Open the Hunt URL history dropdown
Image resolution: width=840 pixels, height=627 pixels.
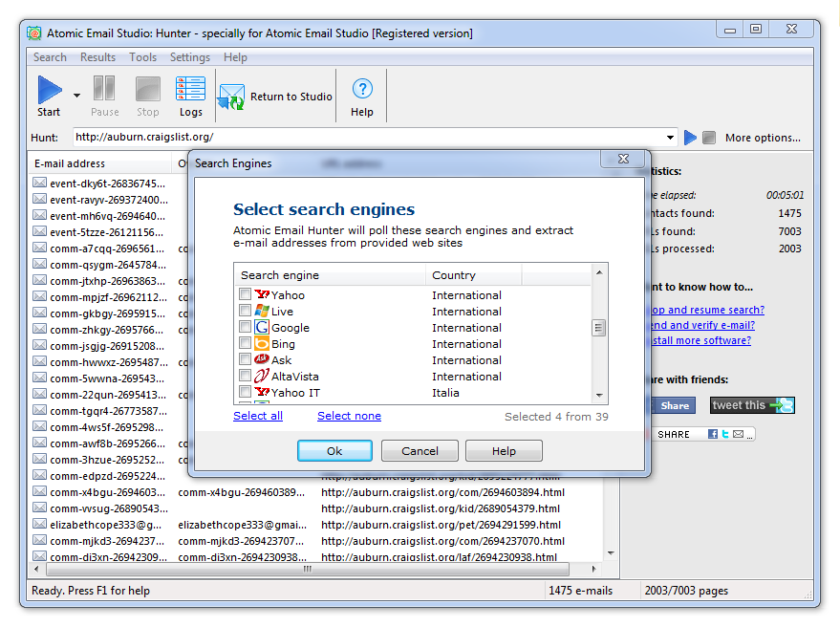pos(671,138)
